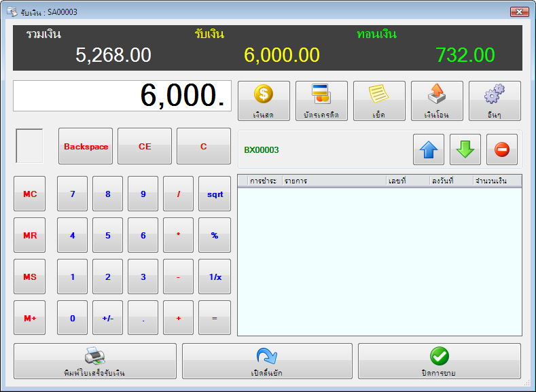The height and width of the screenshot is (392, 536).
Task: Click the เลขที่ column header
Action: click(x=408, y=181)
